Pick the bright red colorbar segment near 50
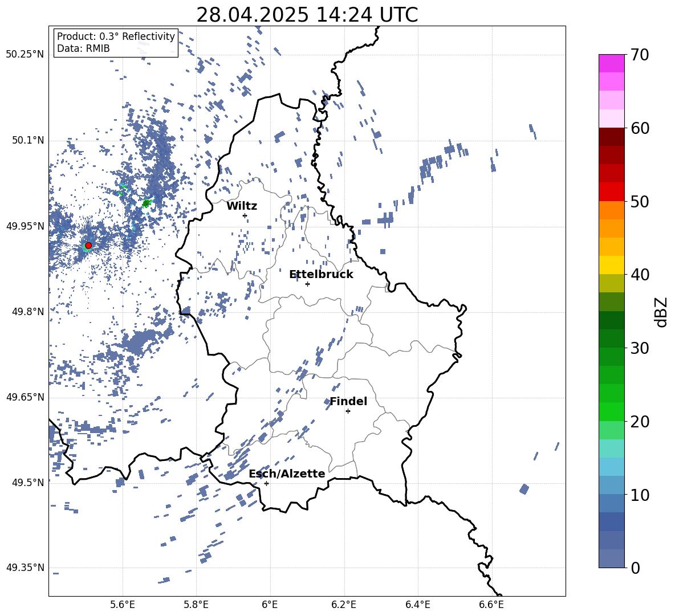The width and height of the screenshot is (675, 616). (611, 192)
